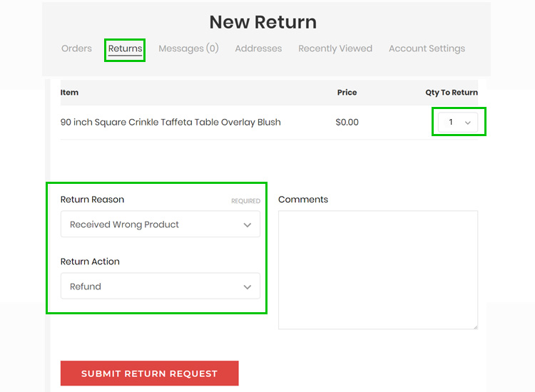
Task: Click the chevron icon in Return Action field
Action: click(248, 287)
